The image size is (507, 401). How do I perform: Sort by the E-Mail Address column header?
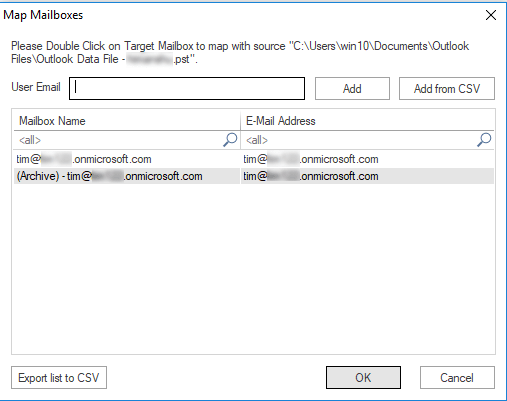click(367, 121)
